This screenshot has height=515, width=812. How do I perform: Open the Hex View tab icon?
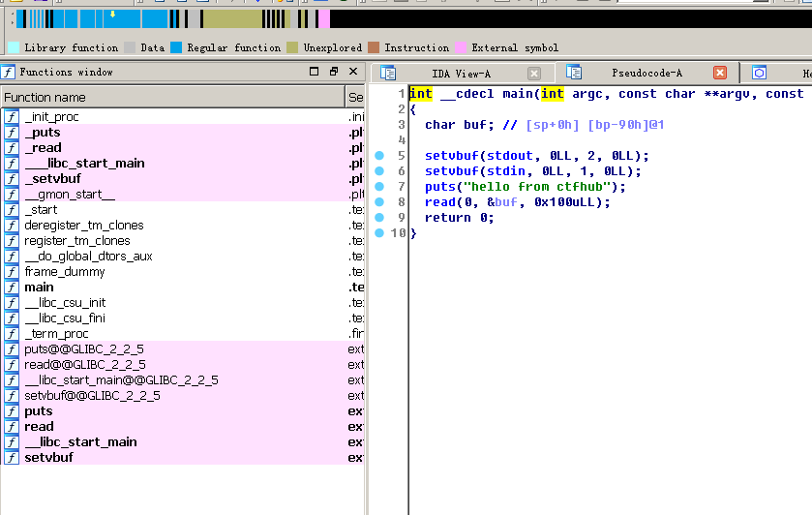point(760,74)
